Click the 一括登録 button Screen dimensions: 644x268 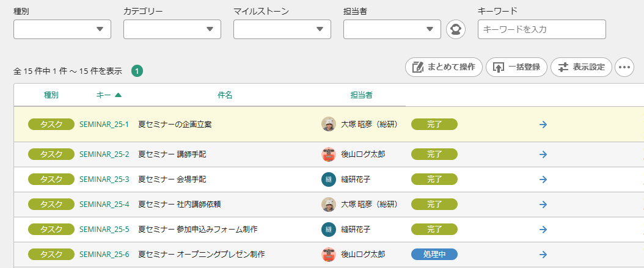(x=516, y=67)
